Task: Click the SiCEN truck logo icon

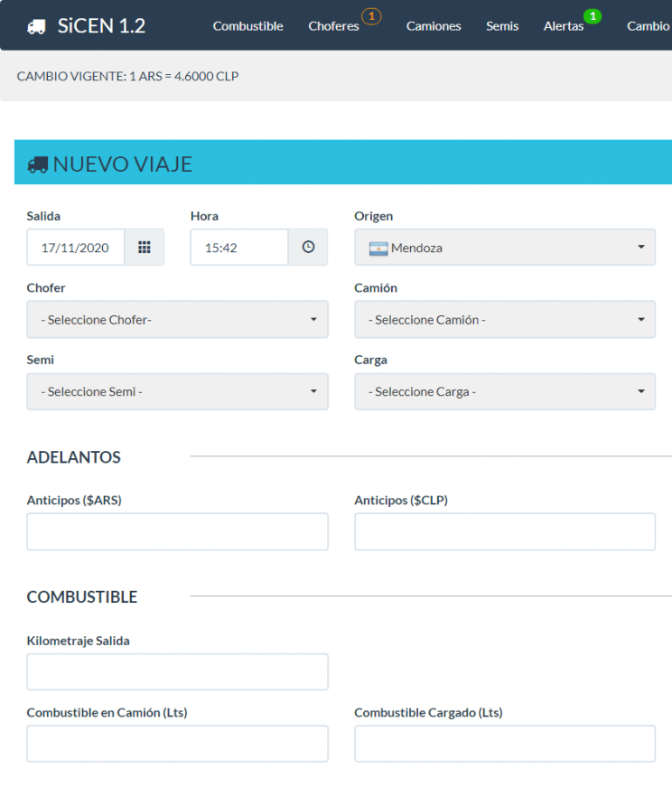Action: coord(36,26)
